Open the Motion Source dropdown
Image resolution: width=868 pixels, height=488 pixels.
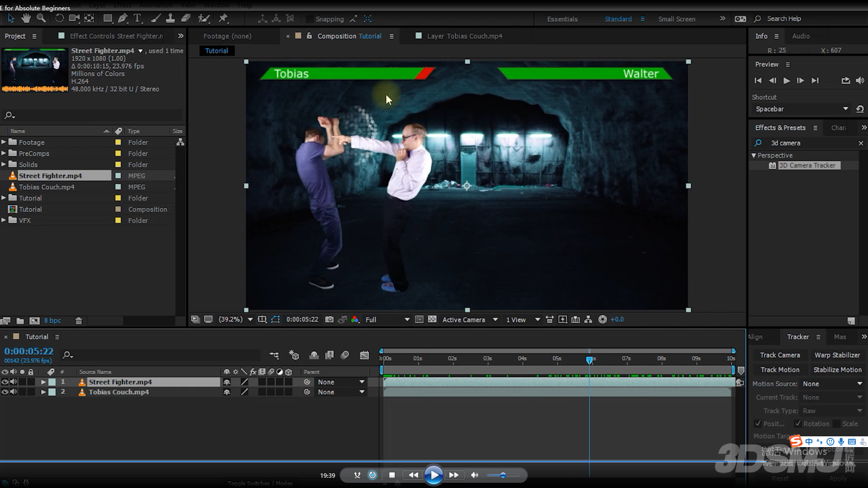pos(832,384)
